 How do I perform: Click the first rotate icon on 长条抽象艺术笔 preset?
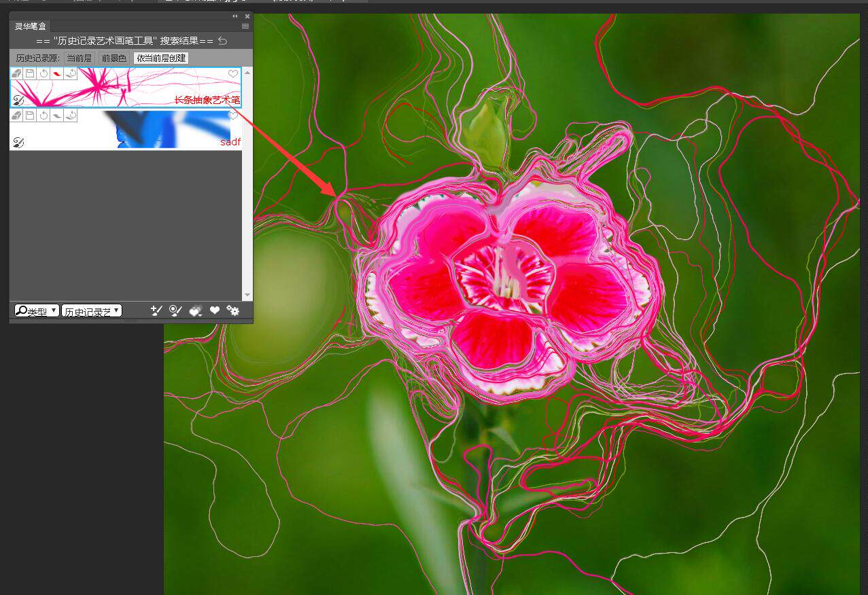[44, 73]
